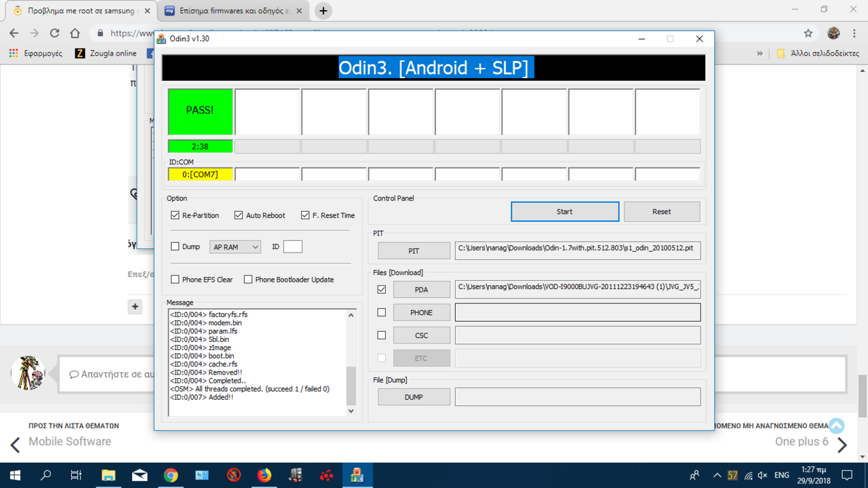
Task: Click the muted volume tray icon
Action: 763,475
